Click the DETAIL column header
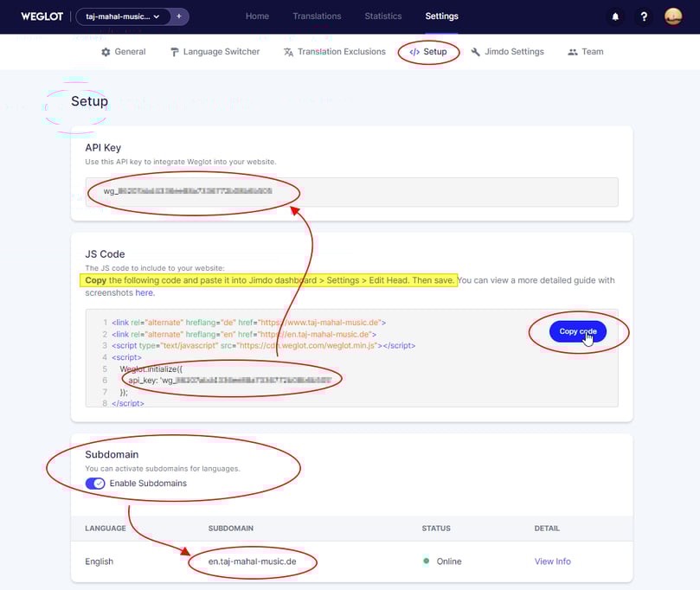 547,529
